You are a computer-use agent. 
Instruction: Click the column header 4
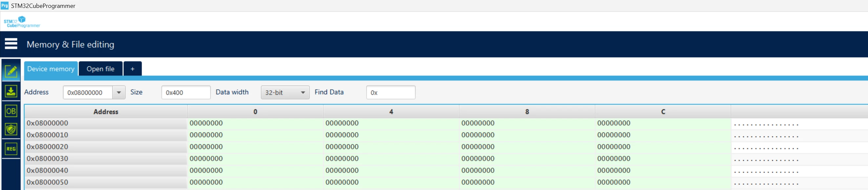[x=391, y=112]
